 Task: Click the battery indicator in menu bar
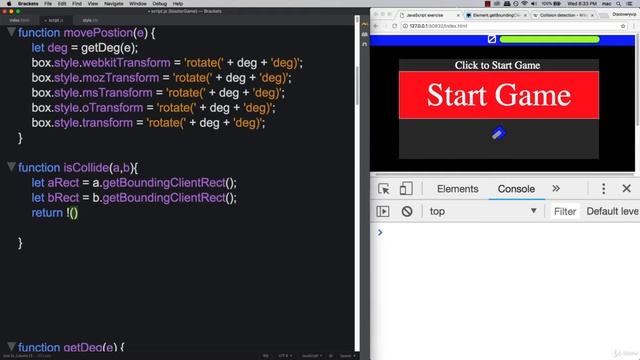click(x=551, y=4)
